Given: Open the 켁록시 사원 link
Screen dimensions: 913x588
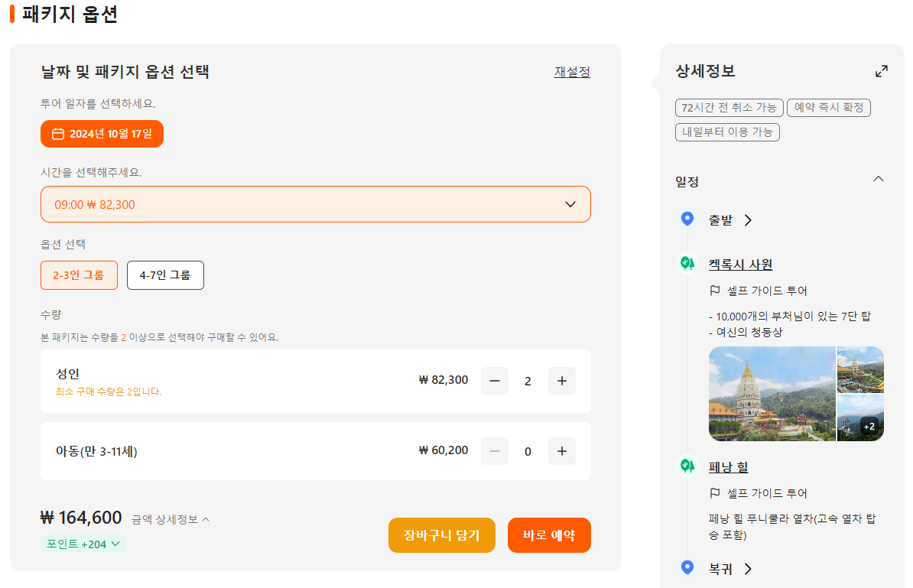Looking at the screenshot, I should [x=741, y=265].
